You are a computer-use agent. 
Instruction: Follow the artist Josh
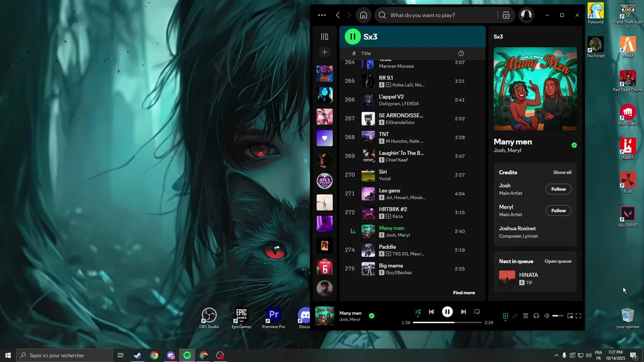click(x=558, y=189)
